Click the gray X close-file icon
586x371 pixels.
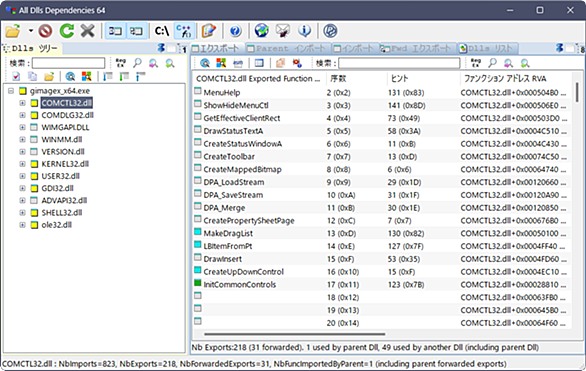coord(87,31)
